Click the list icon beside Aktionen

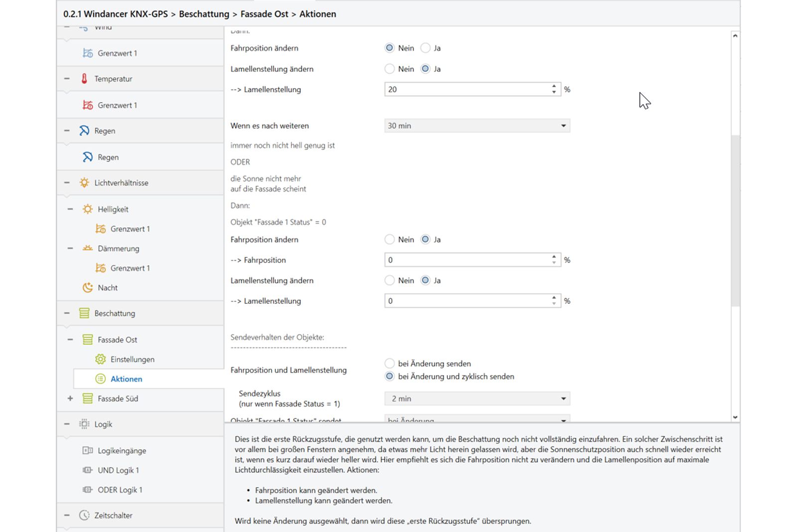click(x=101, y=379)
